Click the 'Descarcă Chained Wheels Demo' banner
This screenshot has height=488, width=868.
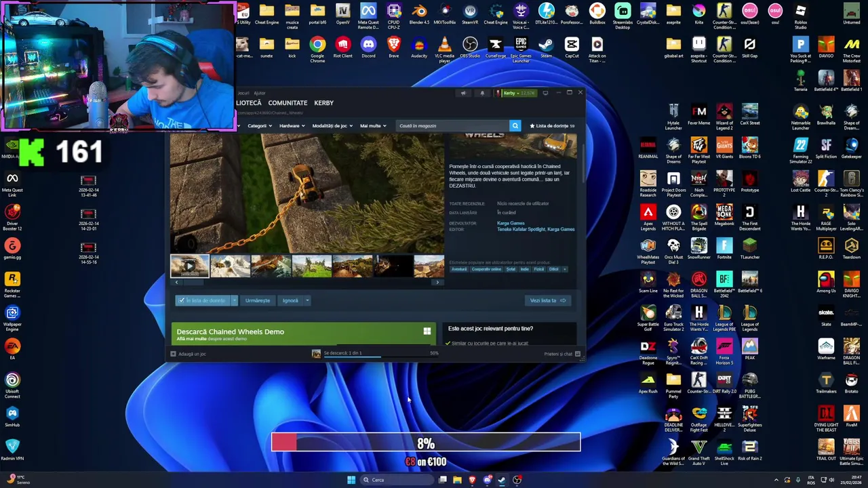tap(302, 333)
